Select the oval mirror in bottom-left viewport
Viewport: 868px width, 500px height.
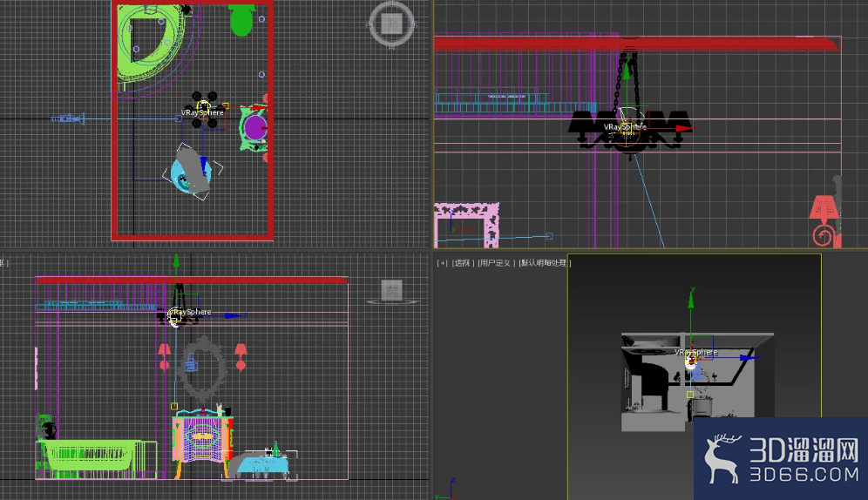(x=204, y=368)
